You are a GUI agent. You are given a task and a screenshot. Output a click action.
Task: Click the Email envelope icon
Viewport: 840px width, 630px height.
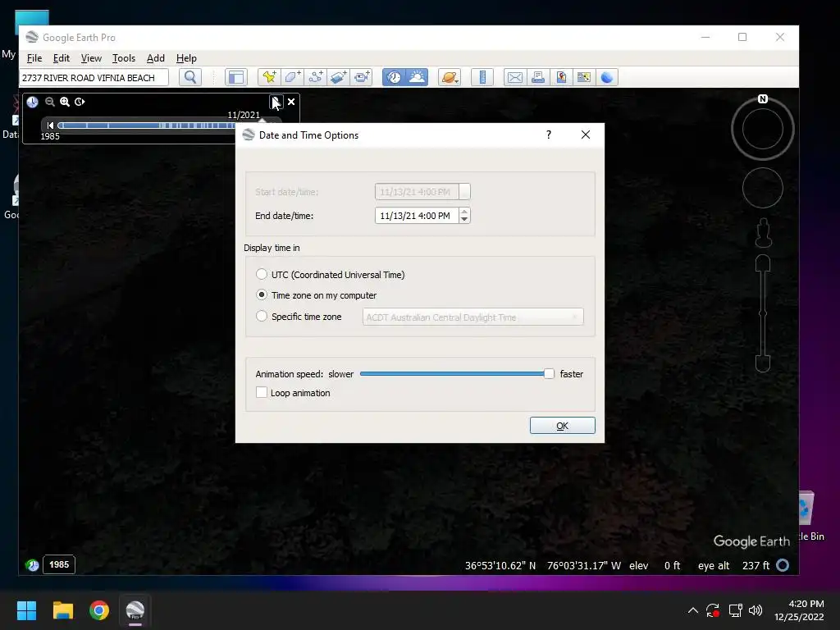pos(515,77)
